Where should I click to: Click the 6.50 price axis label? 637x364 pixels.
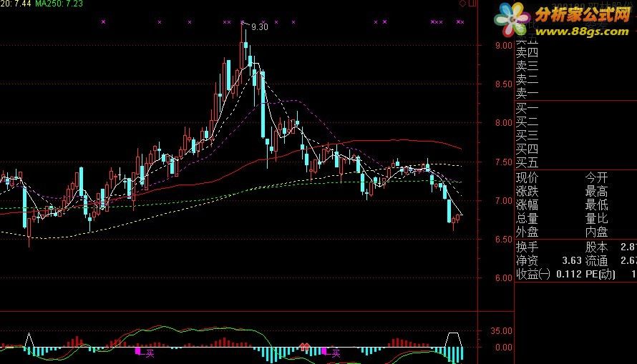click(x=504, y=240)
